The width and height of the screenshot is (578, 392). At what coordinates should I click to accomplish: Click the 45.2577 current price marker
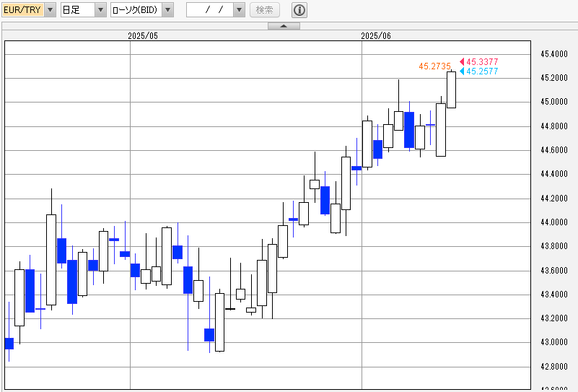479,71
